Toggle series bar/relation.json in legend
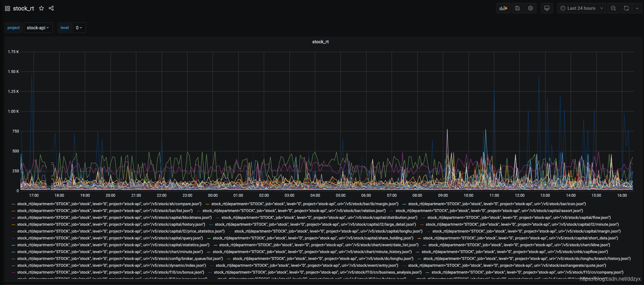This screenshot has height=285, width=644. click(x=294, y=211)
